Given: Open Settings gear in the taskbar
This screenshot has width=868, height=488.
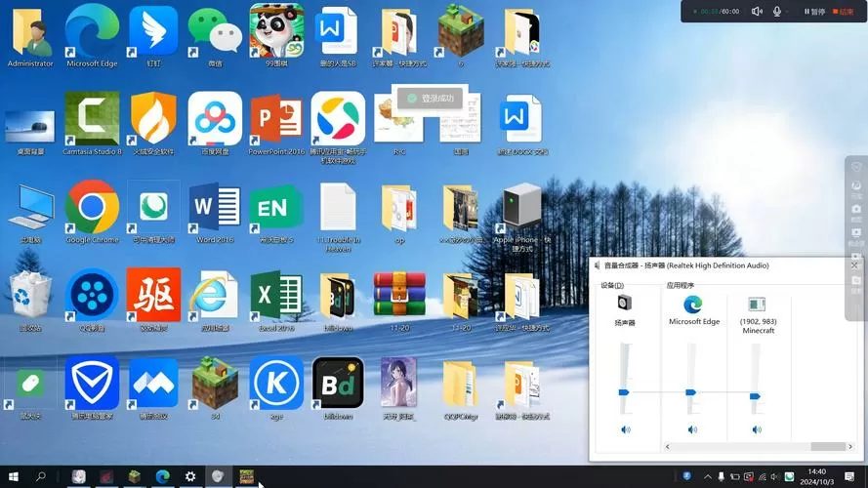Looking at the screenshot, I should click(190, 476).
